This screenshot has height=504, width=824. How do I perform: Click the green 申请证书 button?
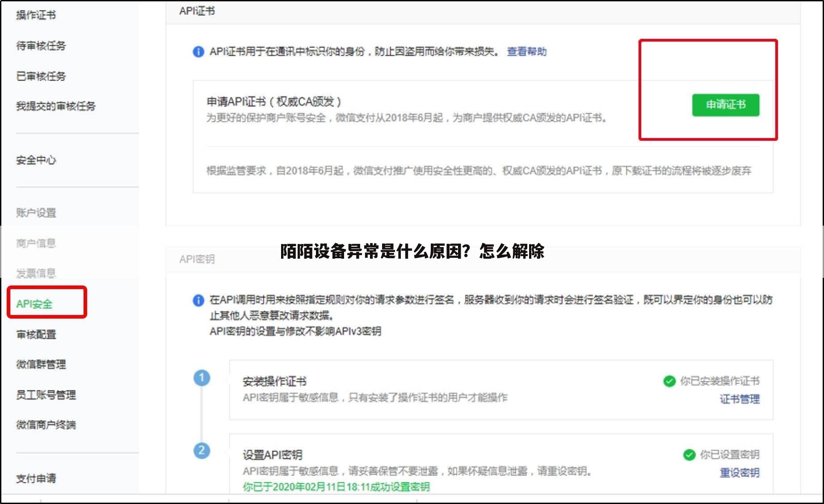(x=726, y=105)
